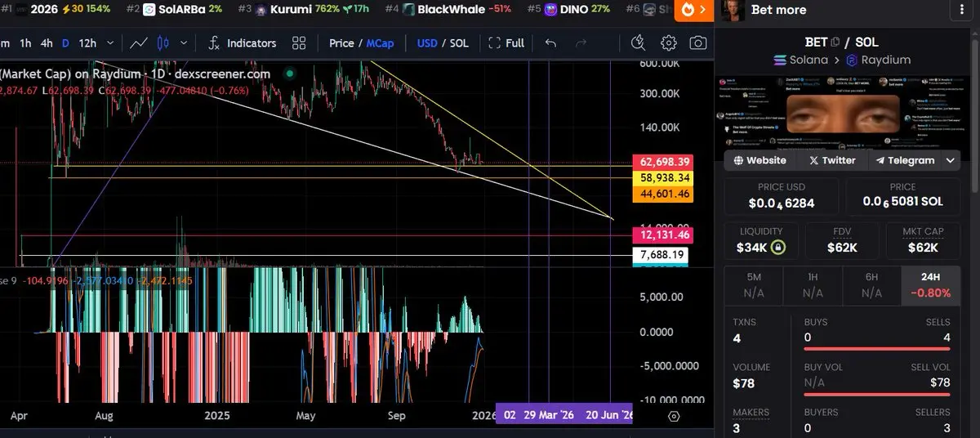The image size is (980, 438).
Task: Click the white 7,688.19 price level label
Action: click(662, 255)
